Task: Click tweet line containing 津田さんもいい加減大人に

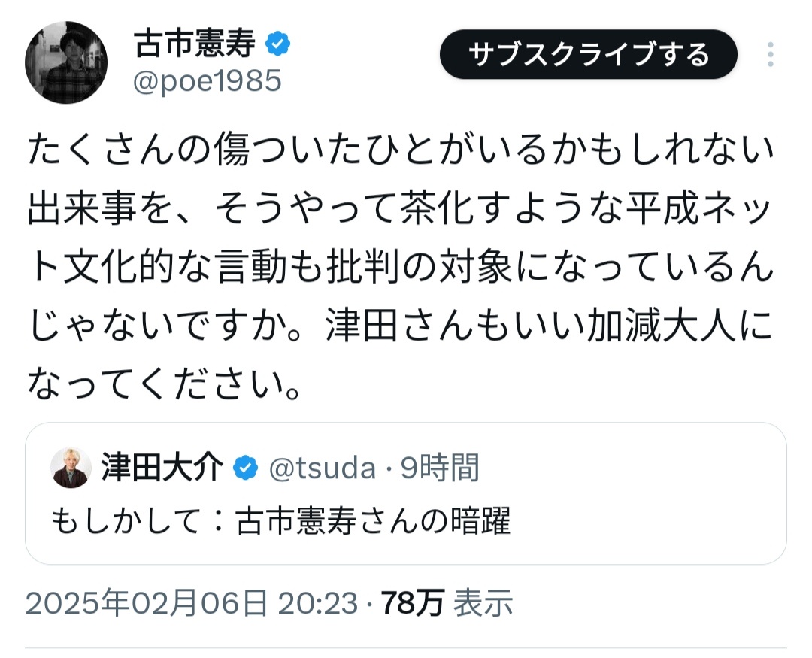Action: pyautogui.click(x=400, y=327)
